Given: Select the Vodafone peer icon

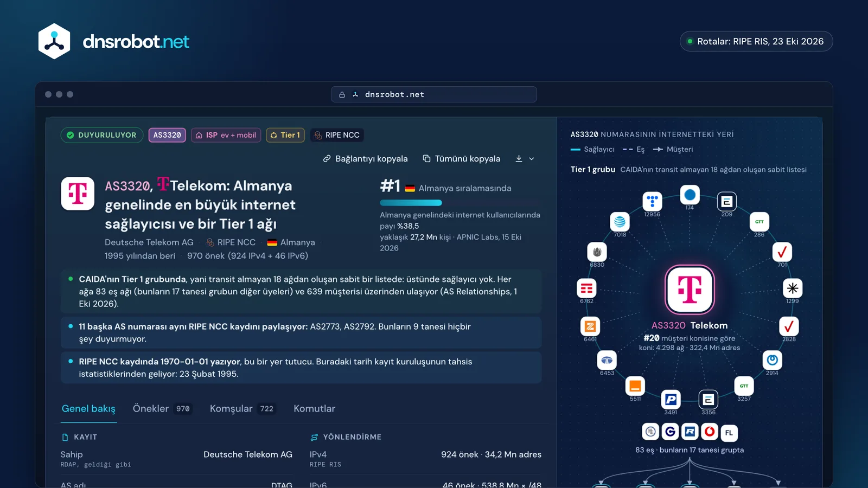Looking at the screenshot, I should (709, 432).
